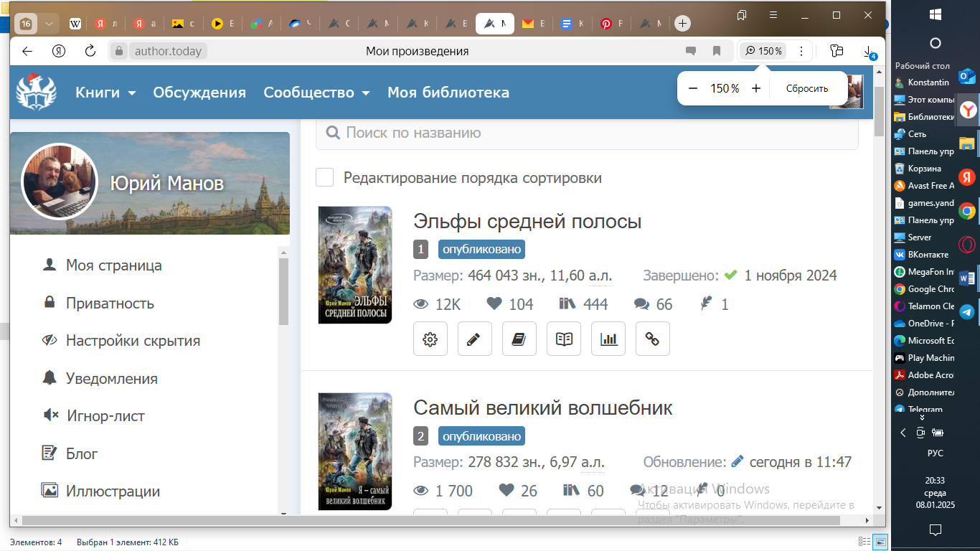Image resolution: width=980 pixels, height=551 pixels.
Task: Click the author.today eagle logo
Action: (x=36, y=93)
